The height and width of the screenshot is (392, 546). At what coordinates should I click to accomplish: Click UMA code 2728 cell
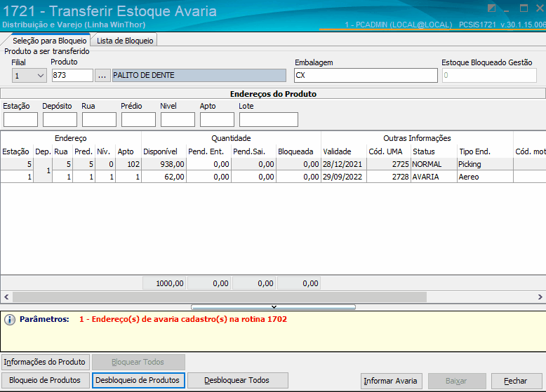pyautogui.click(x=388, y=177)
